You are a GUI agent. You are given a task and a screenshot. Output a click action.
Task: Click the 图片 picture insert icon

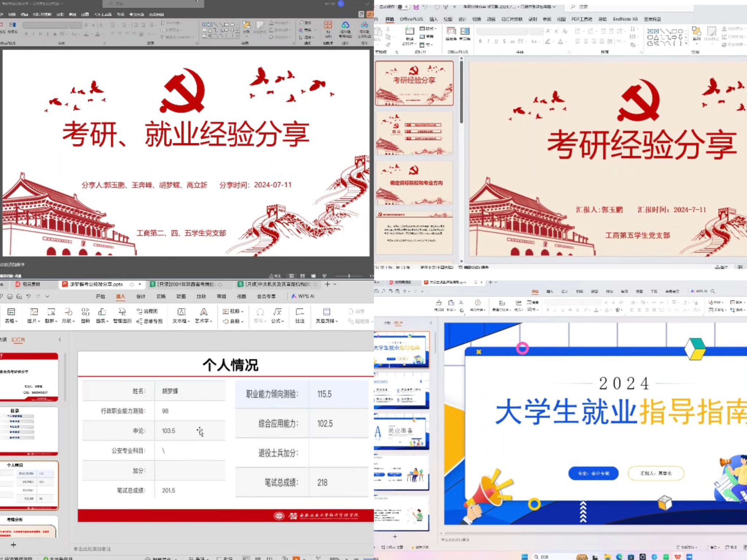pyautogui.click(x=34, y=312)
